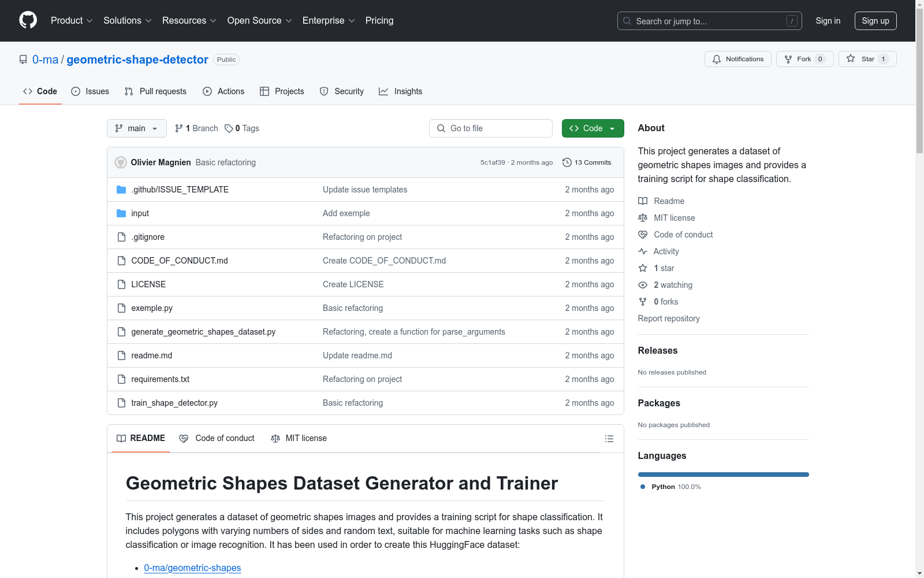Screen dimensions: 924x578
Task: Click the scales icon beside MIT license in About
Action: click(x=643, y=218)
